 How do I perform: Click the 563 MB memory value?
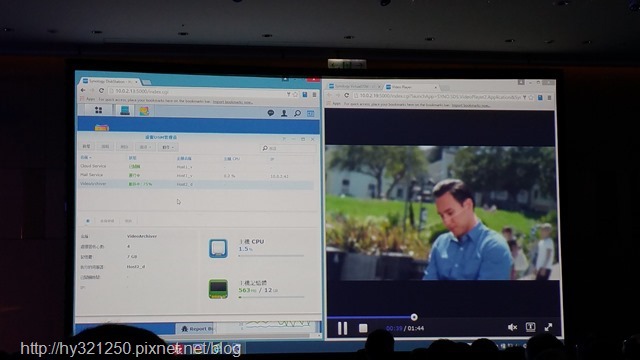pos(247,290)
